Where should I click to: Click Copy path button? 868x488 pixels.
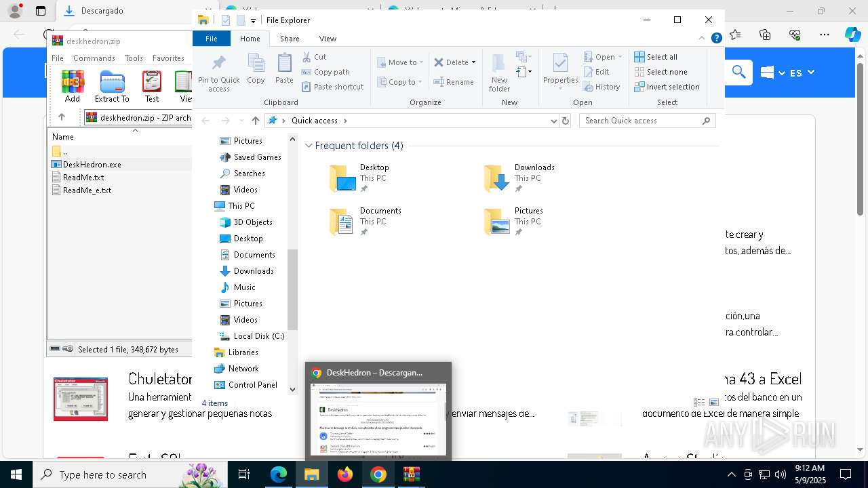325,72
